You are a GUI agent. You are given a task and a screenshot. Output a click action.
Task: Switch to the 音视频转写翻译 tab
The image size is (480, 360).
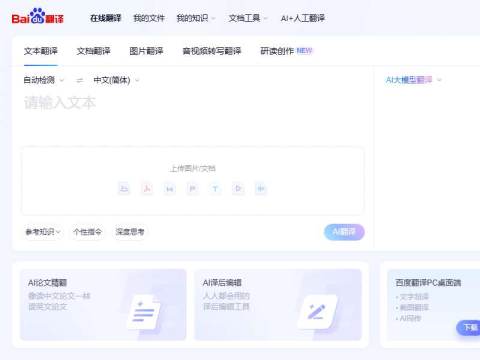pyautogui.click(x=212, y=51)
